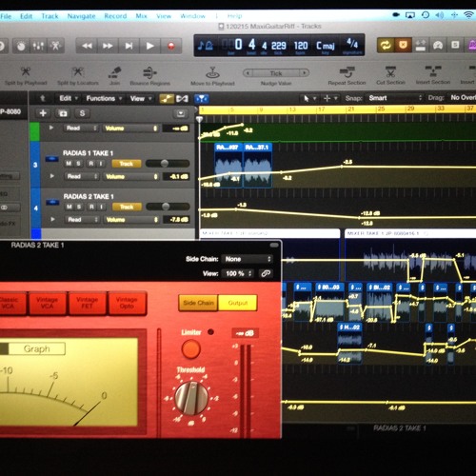The height and width of the screenshot is (476, 476).
Task: Open the Navigate menu
Action: 81,16
